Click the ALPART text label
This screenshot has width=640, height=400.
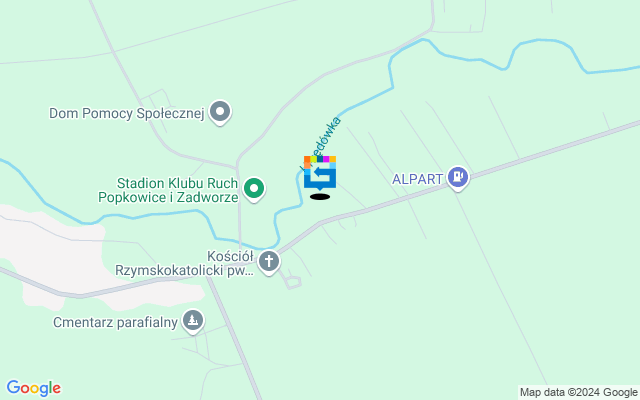pos(418,179)
